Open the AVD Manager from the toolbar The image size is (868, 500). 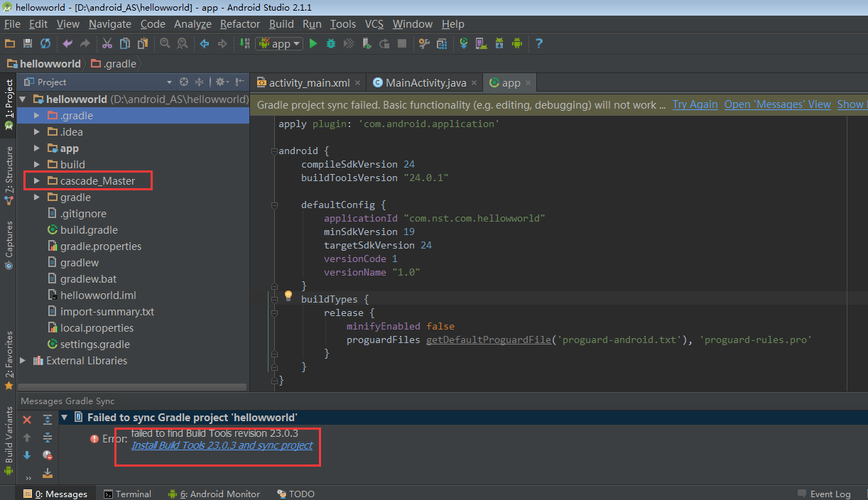coord(481,44)
